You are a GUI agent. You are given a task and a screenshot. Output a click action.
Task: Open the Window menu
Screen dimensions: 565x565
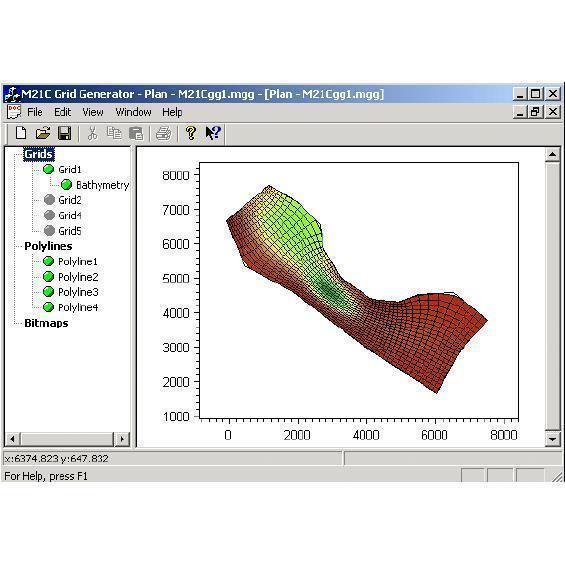point(133,112)
